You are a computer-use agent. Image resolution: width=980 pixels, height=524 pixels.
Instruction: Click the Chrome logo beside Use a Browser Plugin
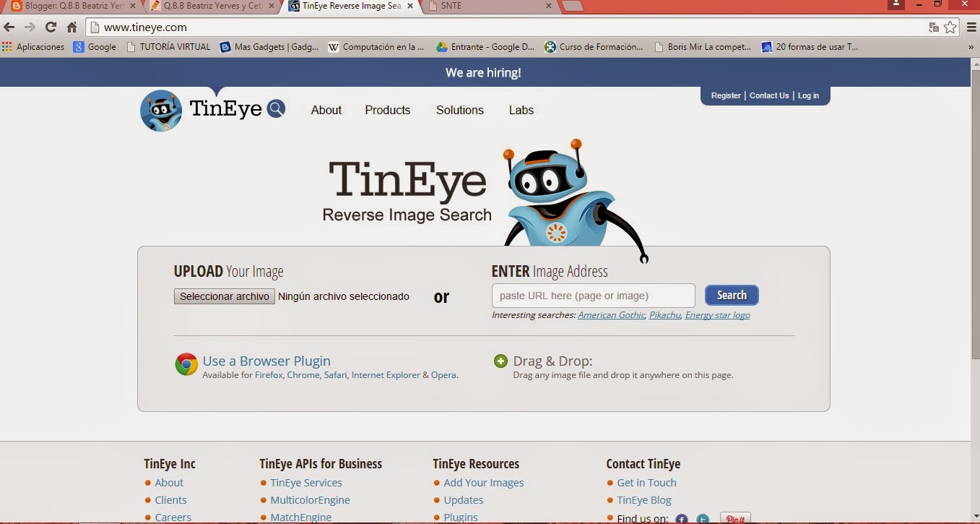click(186, 364)
